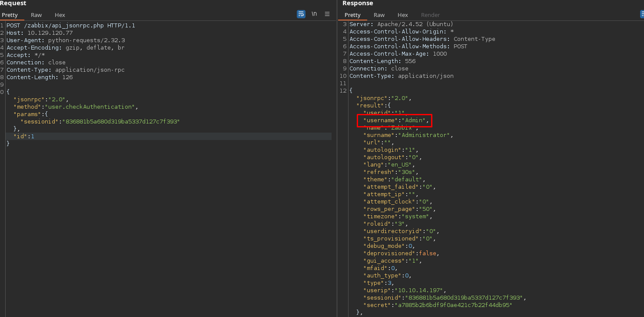Click the Request Connection: close header
This screenshot has height=317, width=644.
[x=36, y=63]
